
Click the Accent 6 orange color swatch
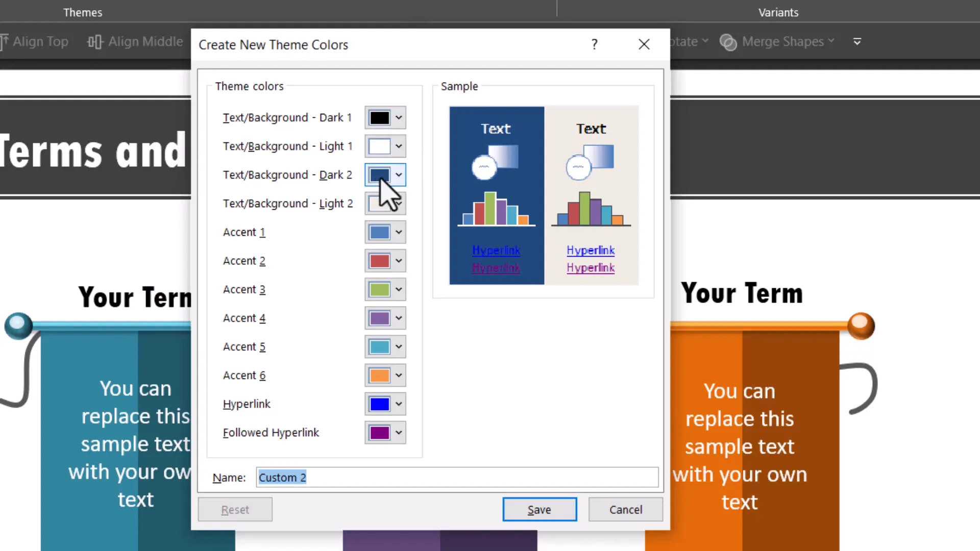point(379,375)
